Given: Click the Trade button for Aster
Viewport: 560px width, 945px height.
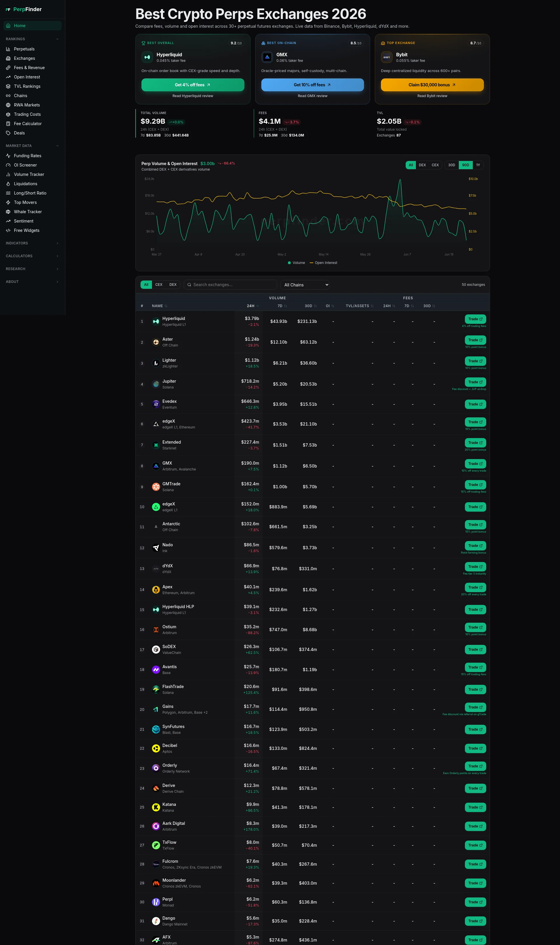Looking at the screenshot, I should 475,340.
